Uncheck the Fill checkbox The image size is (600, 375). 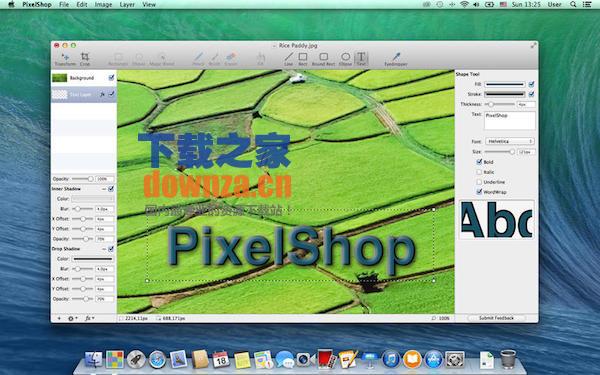[531, 84]
